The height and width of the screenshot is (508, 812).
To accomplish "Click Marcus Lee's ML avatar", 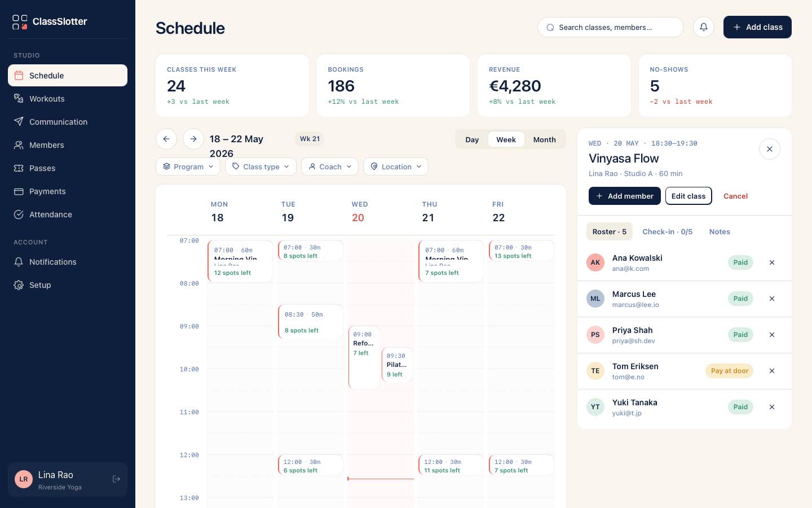I will pos(595,299).
